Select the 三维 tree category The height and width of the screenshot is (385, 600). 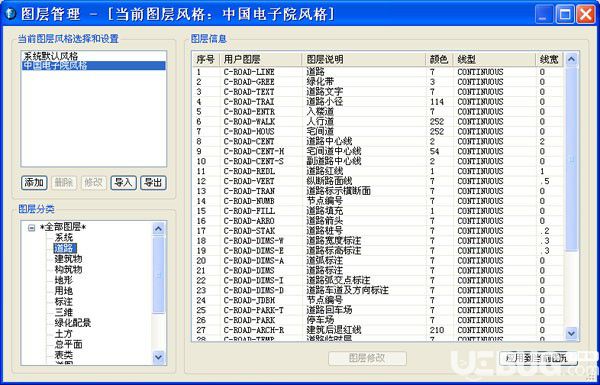click(x=64, y=312)
